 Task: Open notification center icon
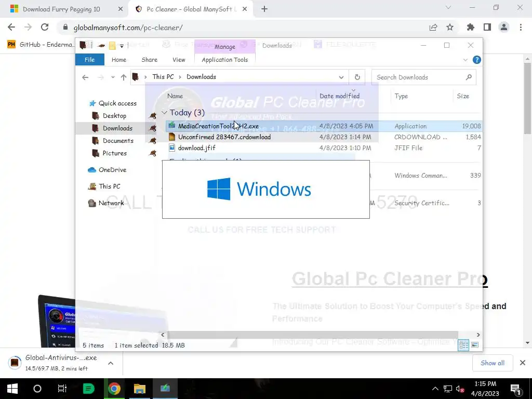click(515, 389)
